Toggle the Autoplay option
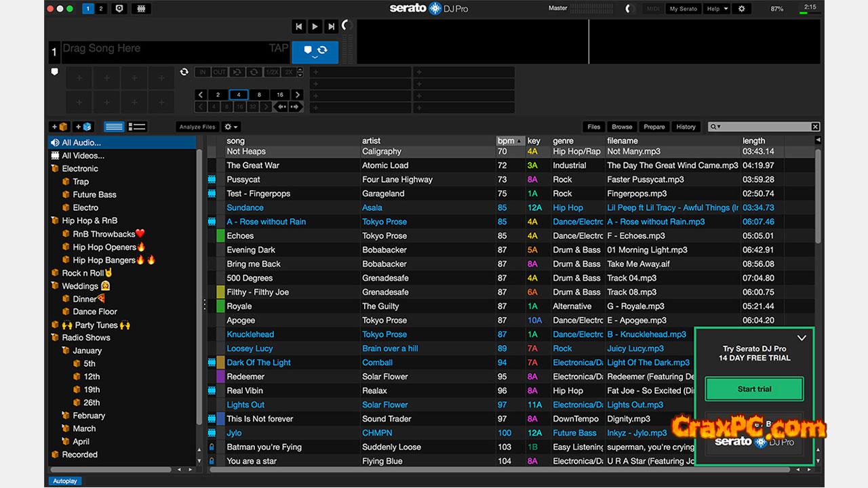 point(64,481)
